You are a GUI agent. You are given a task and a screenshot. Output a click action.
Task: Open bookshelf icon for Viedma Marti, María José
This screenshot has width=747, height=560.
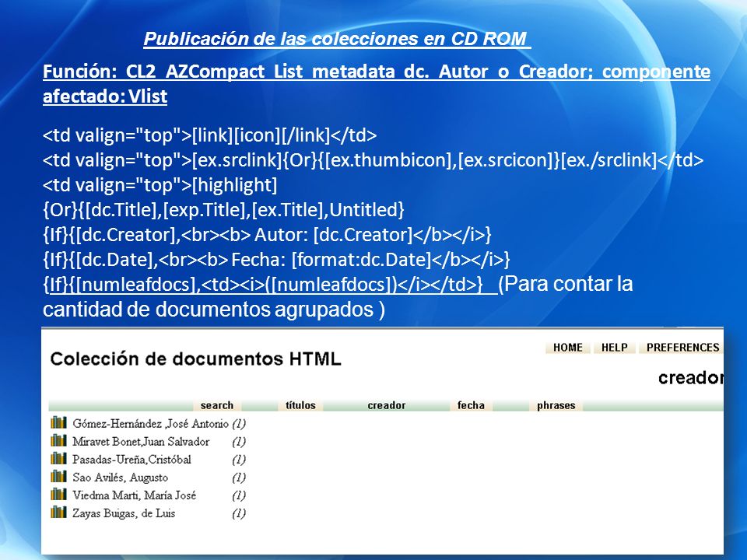58,495
